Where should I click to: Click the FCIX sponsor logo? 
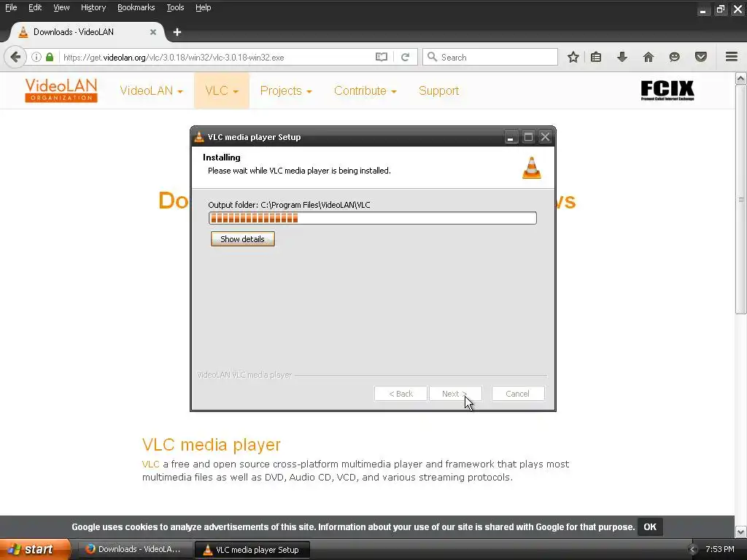click(x=667, y=90)
